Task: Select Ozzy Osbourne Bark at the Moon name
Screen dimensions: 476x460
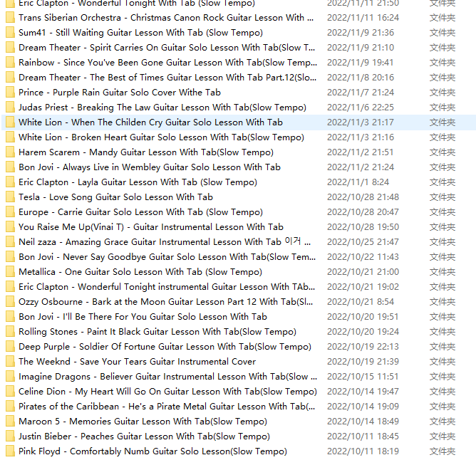Action: [165, 302]
